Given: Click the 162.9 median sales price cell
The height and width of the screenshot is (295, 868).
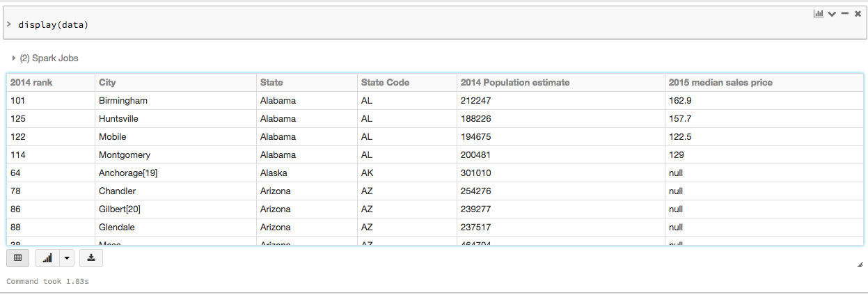Looking at the screenshot, I should point(680,101).
